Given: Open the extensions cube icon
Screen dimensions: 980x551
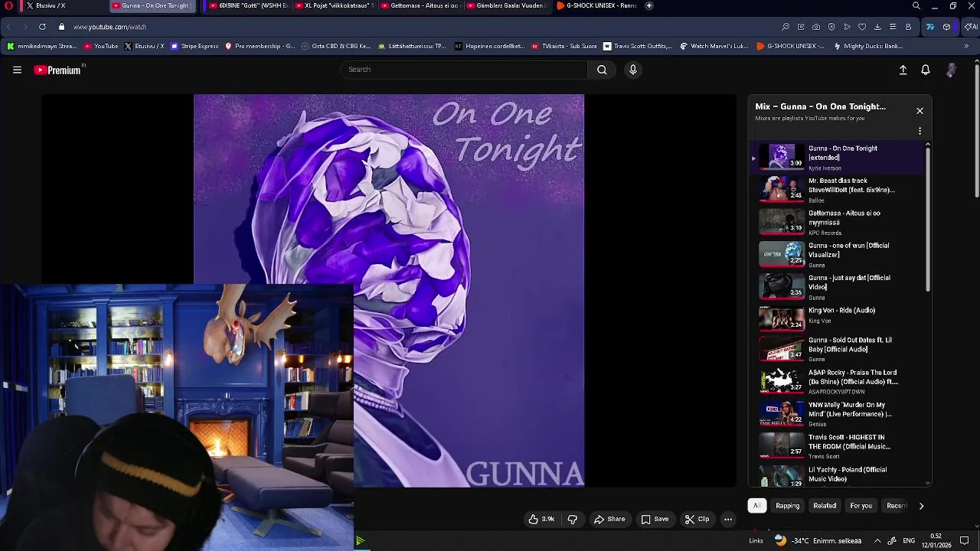Looking at the screenshot, I should point(946,27).
